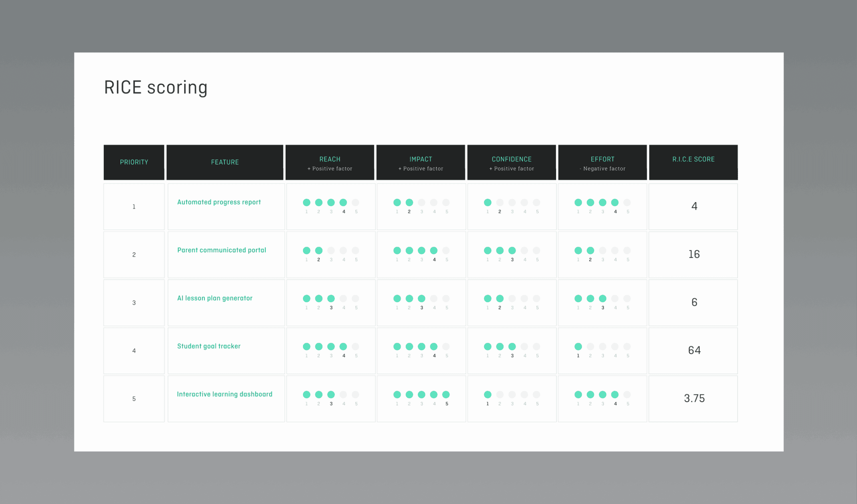The height and width of the screenshot is (504, 857).
Task: Click first Impact dot for Interactive learning dashboard
Action: (397, 394)
